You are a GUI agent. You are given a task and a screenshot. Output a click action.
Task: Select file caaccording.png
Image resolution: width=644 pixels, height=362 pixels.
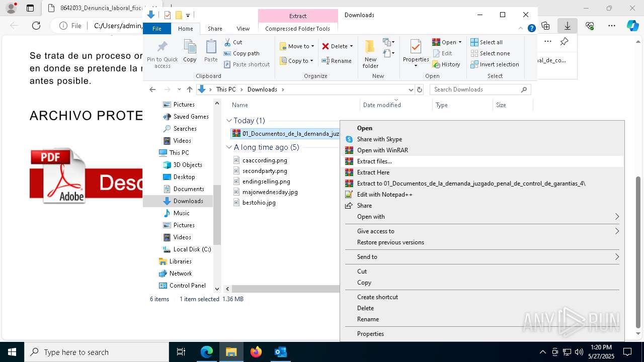pos(265,160)
